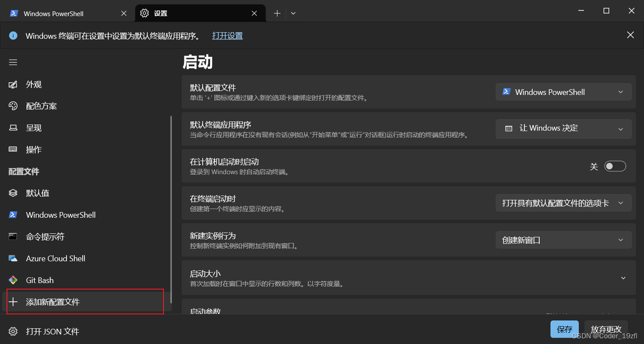This screenshot has width=644, height=344.
Task: Click the 保存 button
Action: 564,329
